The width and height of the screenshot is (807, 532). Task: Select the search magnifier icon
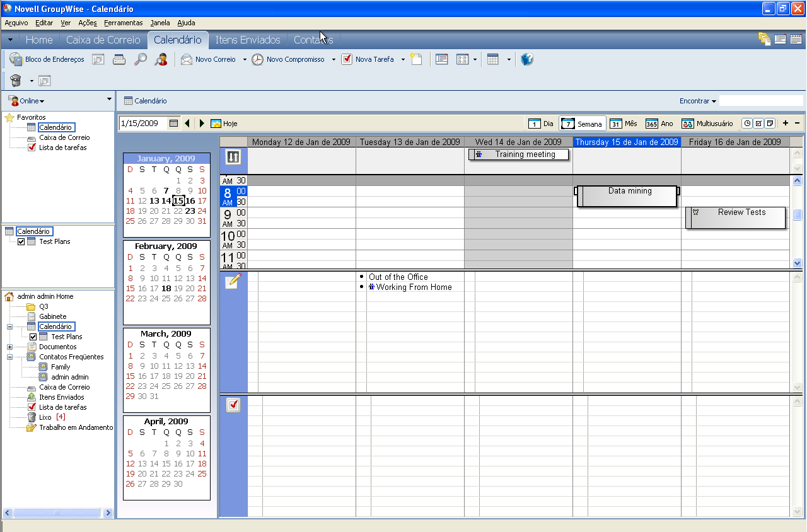click(x=140, y=59)
